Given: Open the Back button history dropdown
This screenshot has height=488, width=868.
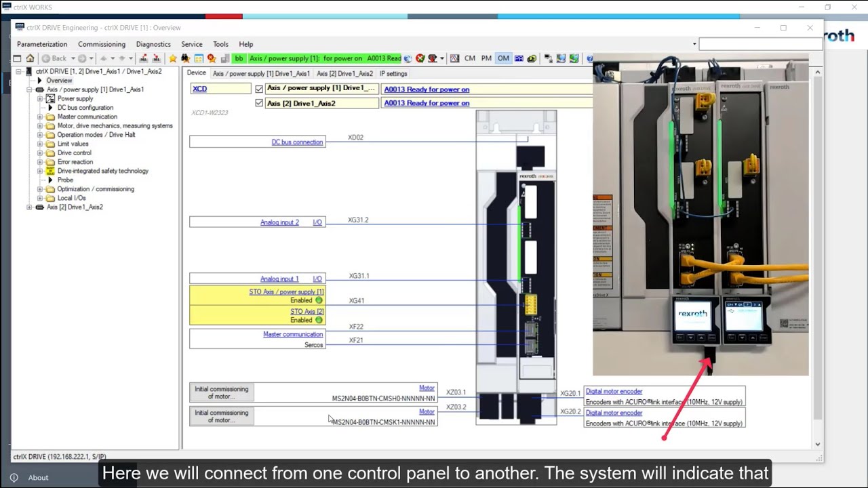Looking at the screenshot, I should click(x=73, y=58).
